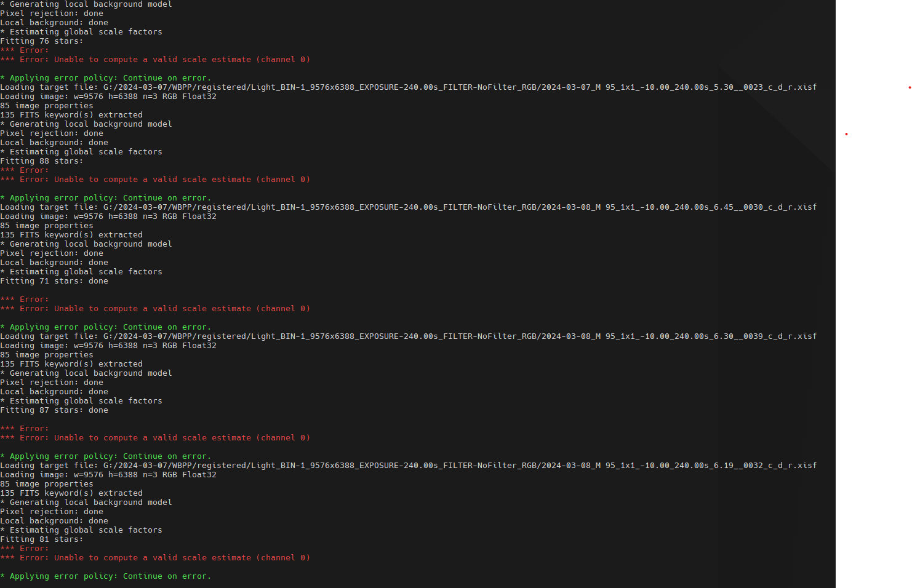Select the "Fitting 88 stars:" console line

point(41,161)
